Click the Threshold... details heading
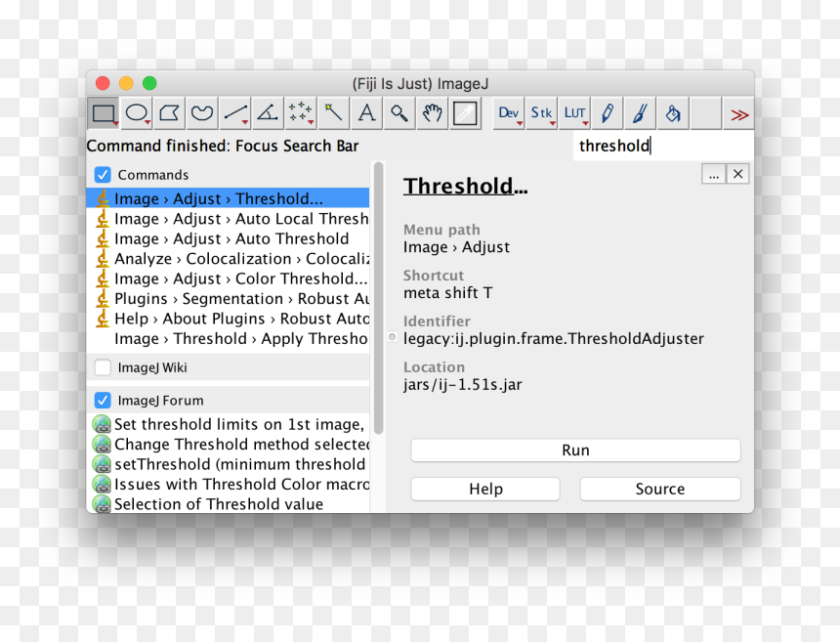 click(465, 187)
